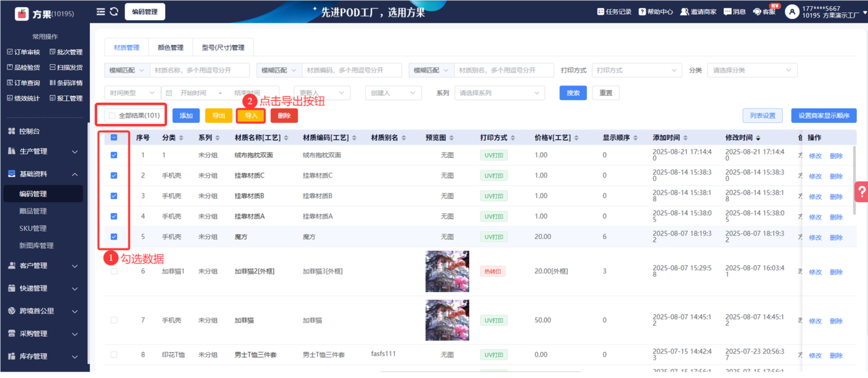Click the preview thumbnail for row 6
The image size is (868, 378).
pos(447,271)
